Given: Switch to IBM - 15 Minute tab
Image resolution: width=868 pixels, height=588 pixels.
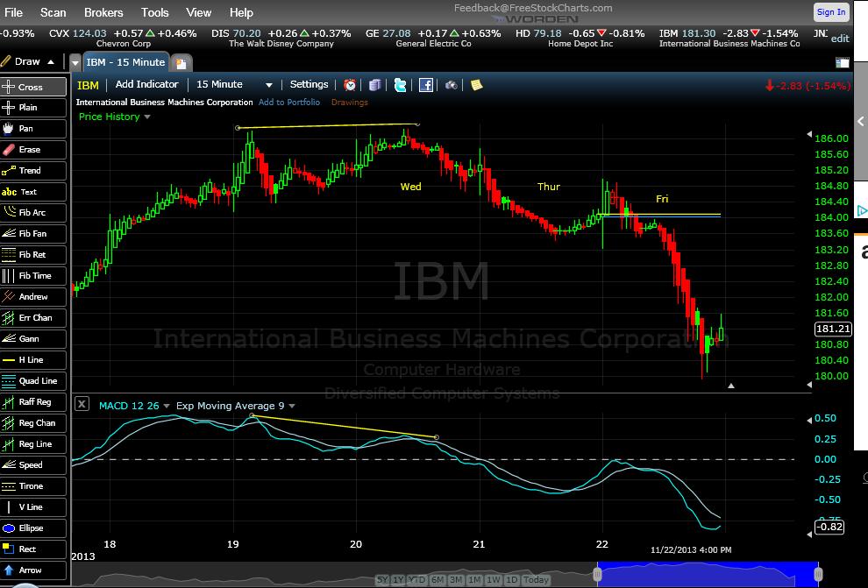Looking at the screenshot, I should 125,62.
